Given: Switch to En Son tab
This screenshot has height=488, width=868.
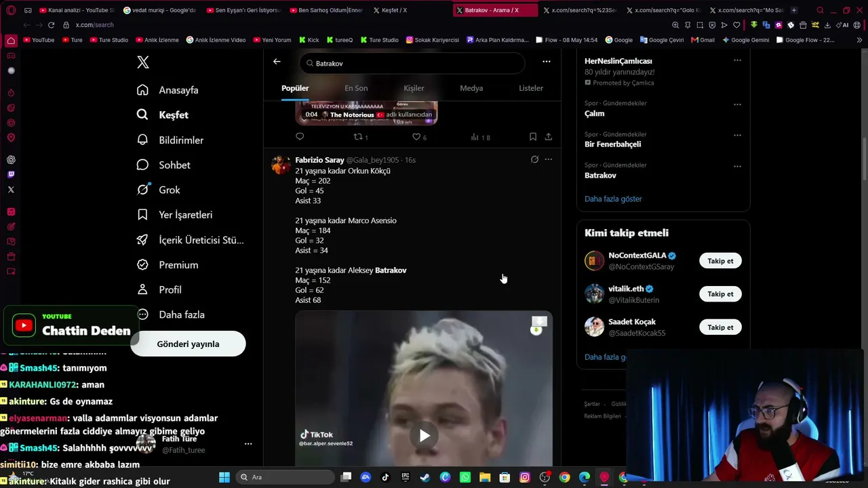Looking at the screenshot, I should click(356, 88).
